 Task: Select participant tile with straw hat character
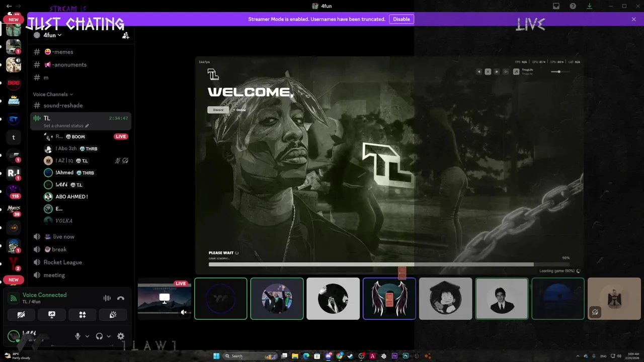446,299
